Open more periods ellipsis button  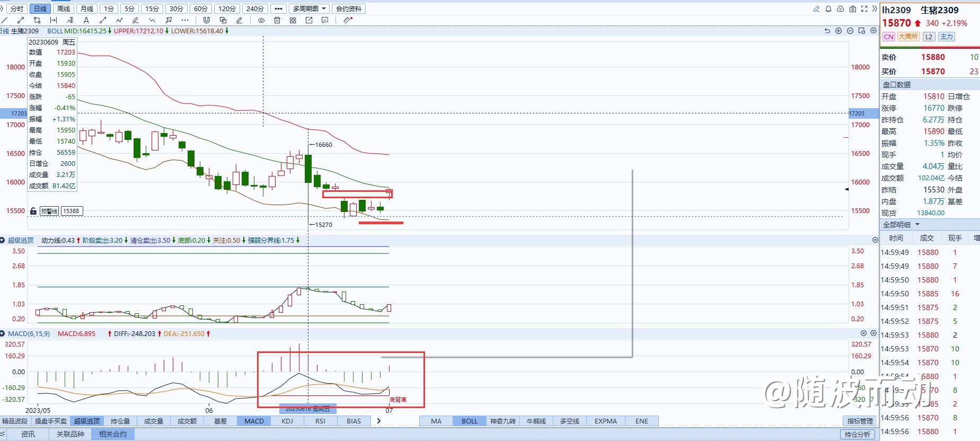[278, 9]
